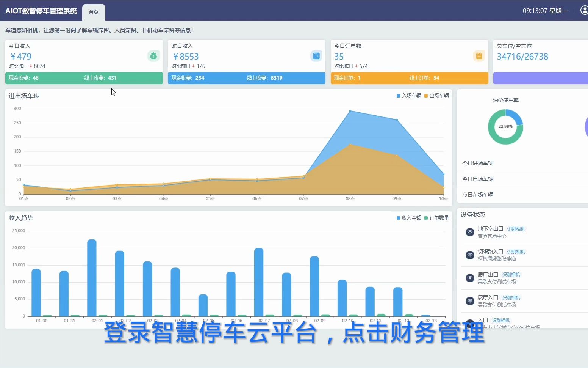Click the wifi icon beside 展厅入口

470,301
